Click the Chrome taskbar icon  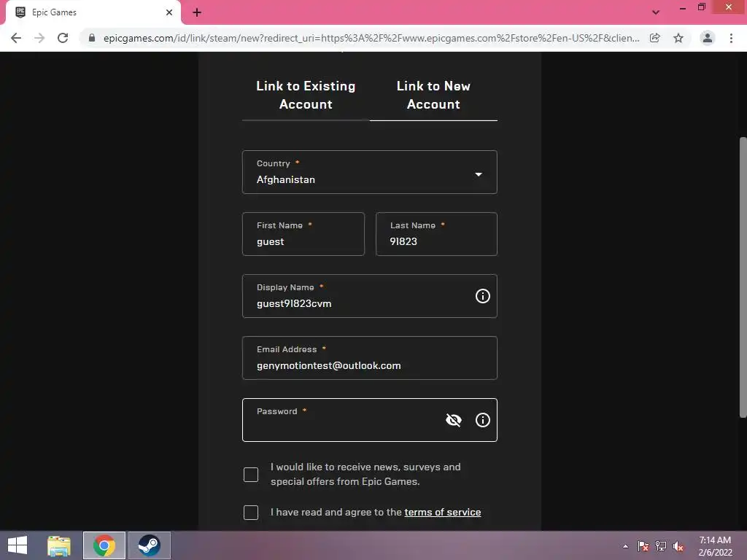[104, 545]
